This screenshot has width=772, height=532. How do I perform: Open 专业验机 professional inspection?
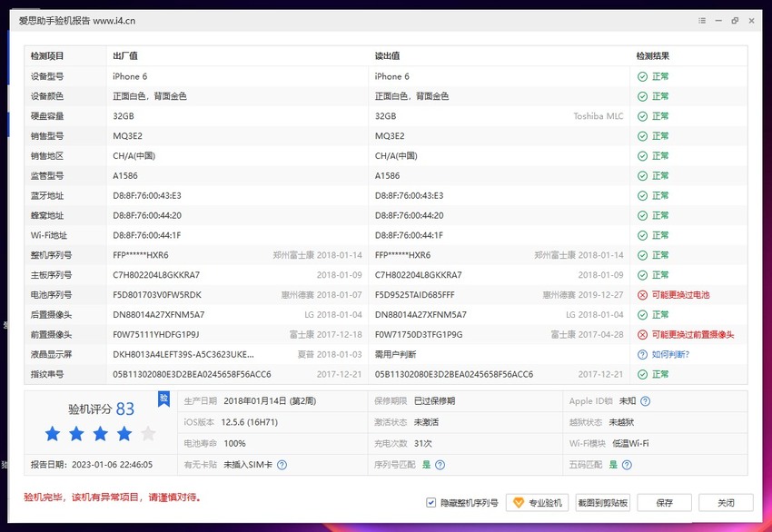tap(537, 502)
